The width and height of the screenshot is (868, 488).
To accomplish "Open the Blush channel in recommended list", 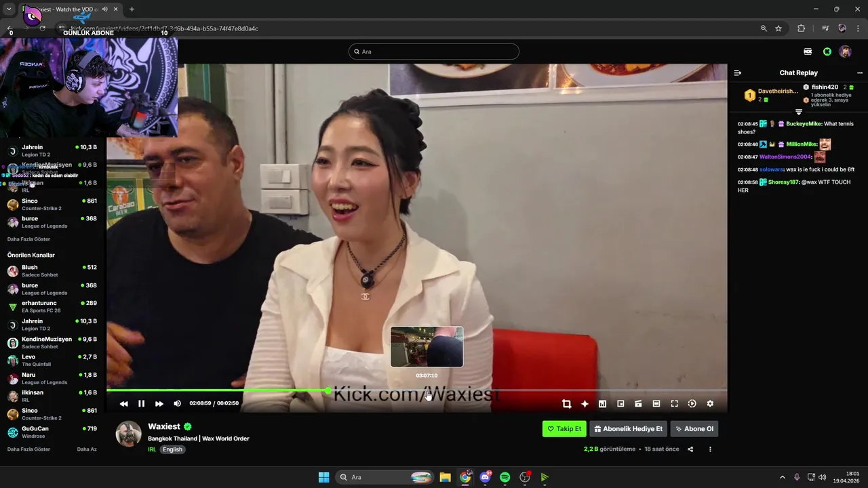I will [53, 271].
